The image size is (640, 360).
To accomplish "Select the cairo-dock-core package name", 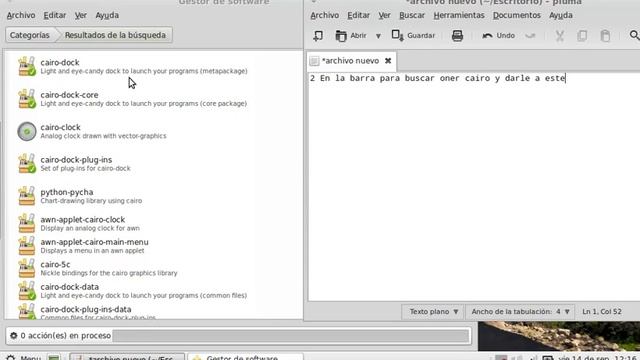I will 69,95.
